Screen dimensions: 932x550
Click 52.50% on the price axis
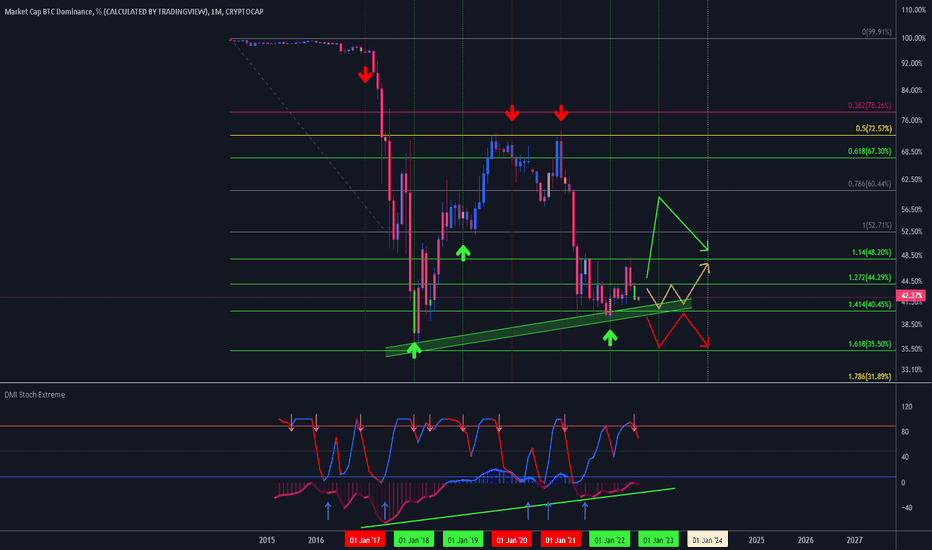pos(912,232)
